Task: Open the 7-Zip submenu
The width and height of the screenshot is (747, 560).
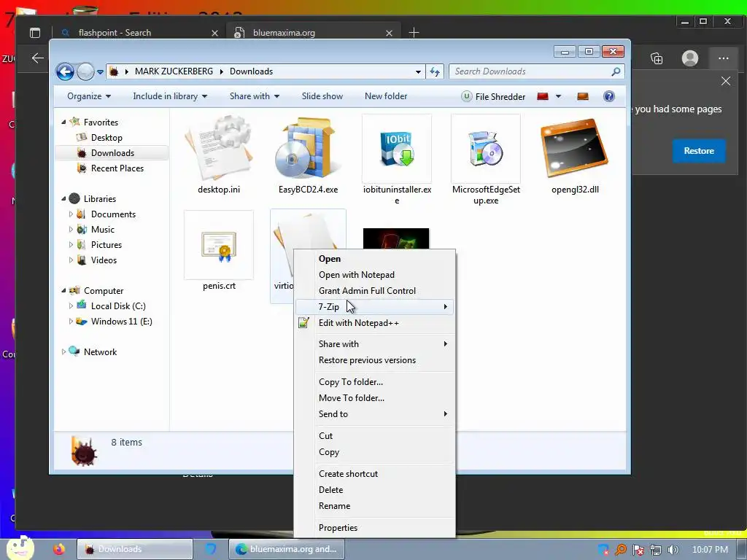Action: pos(374,307)
